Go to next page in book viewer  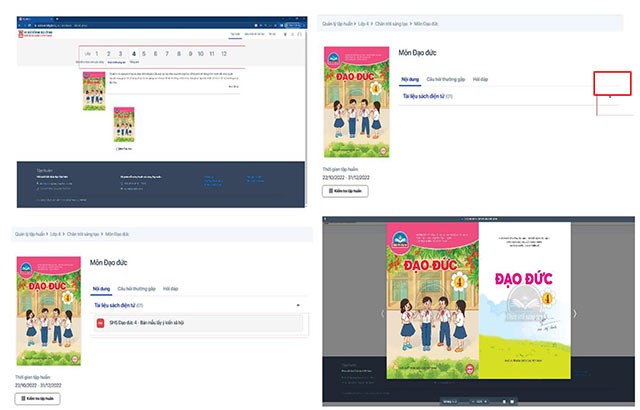574,313
